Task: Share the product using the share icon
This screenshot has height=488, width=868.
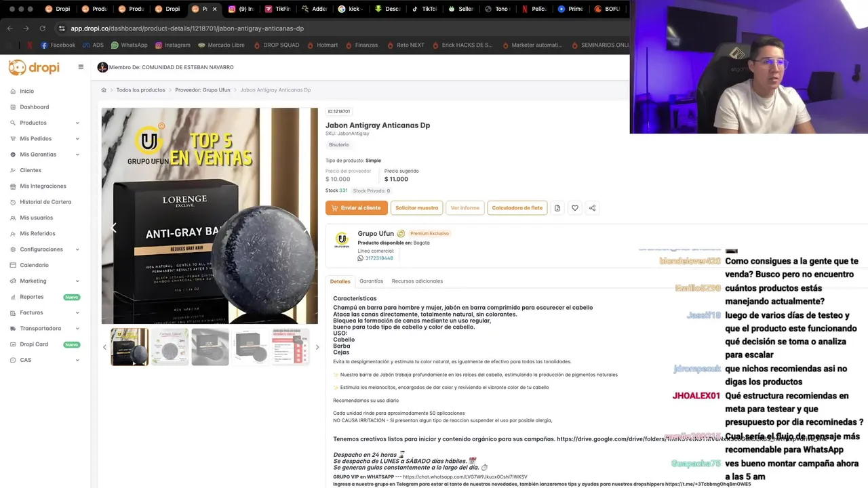Action: point(592,208)
